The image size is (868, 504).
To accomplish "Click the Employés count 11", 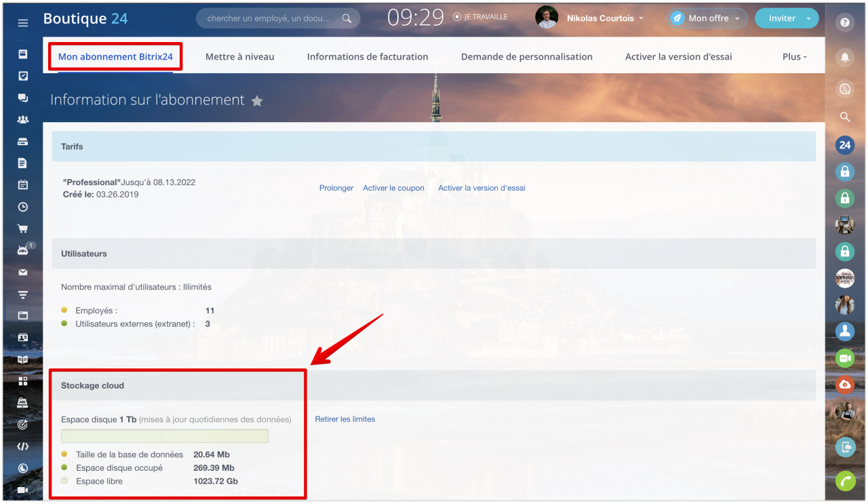I will point(210,311).
